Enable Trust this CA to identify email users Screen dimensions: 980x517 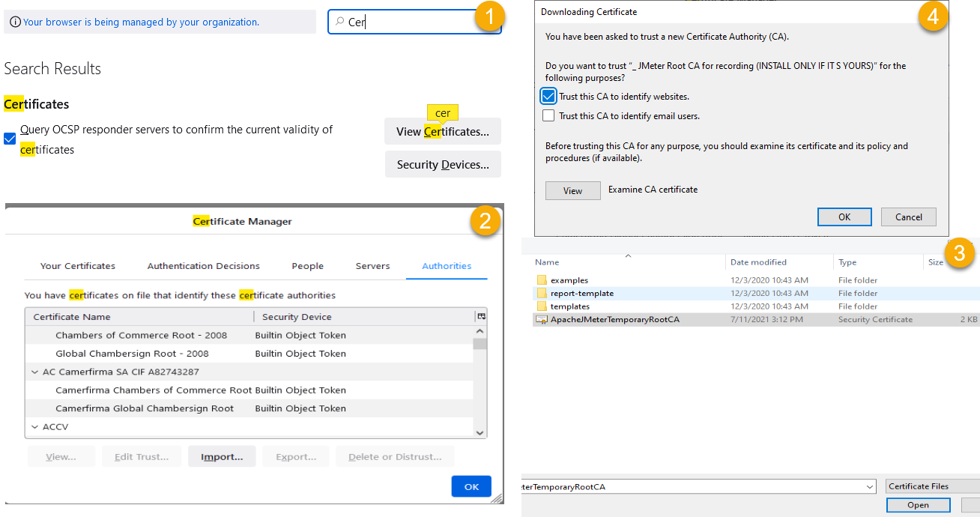tap(548, 115)
